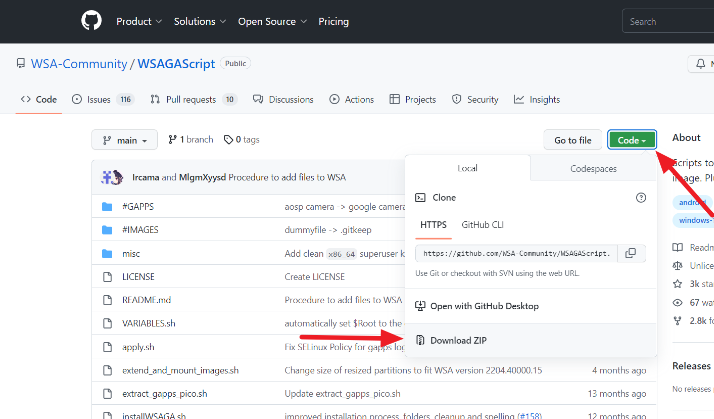Image resolution: width=714 pixels, height=419 pixels.
Task: Open the Actions tab
Action: 352,99
